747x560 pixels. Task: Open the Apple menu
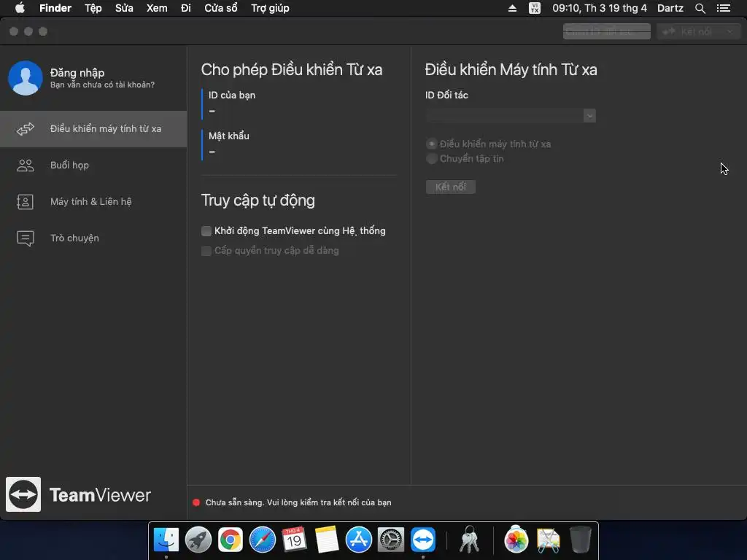click(x=20, y=8)
